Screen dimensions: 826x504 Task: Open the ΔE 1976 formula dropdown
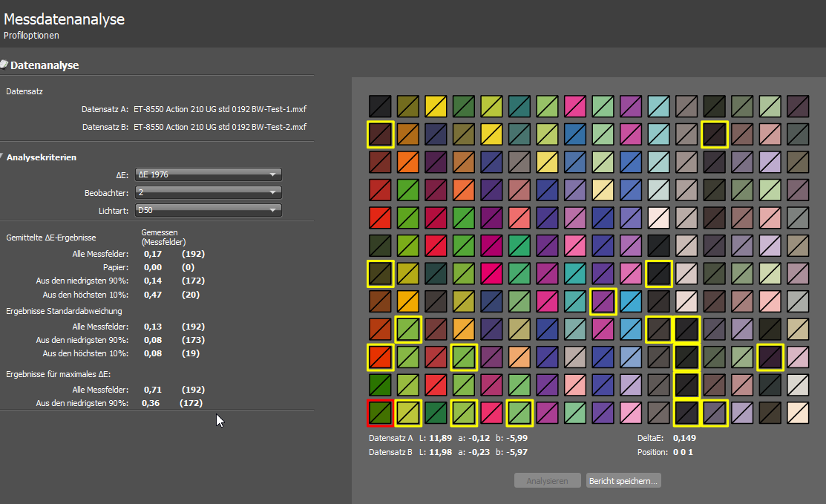209,175
